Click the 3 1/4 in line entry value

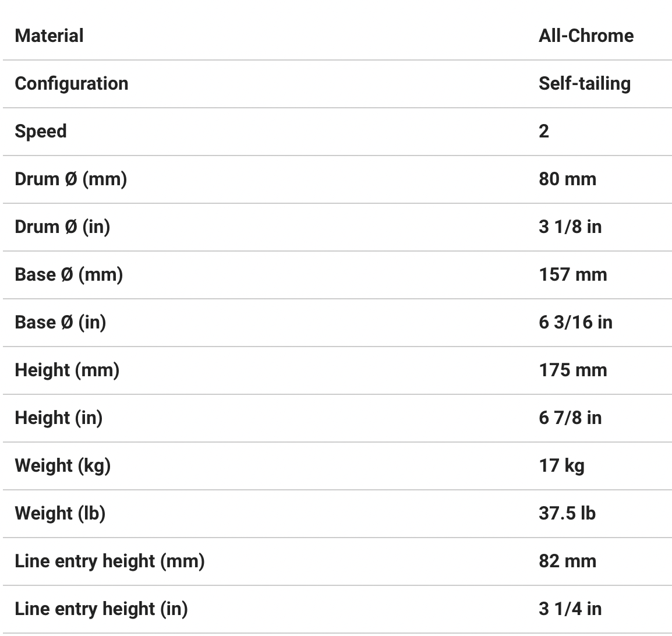(570, 609)
